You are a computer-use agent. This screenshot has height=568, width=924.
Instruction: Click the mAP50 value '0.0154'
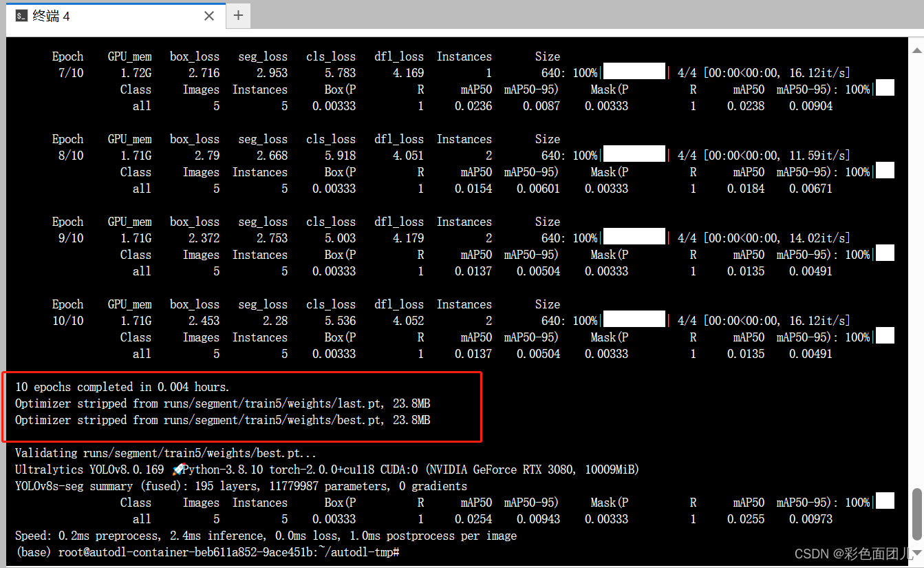(474, 189)
